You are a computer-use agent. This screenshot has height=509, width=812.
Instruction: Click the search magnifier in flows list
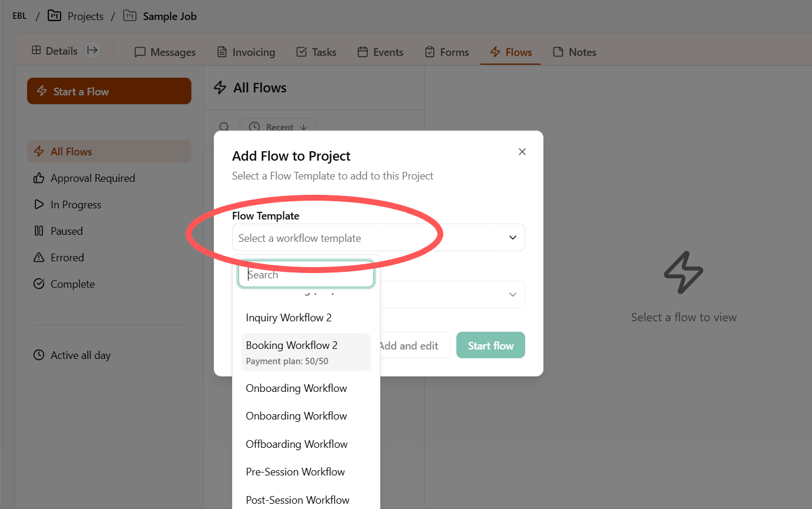coord(224,127)
